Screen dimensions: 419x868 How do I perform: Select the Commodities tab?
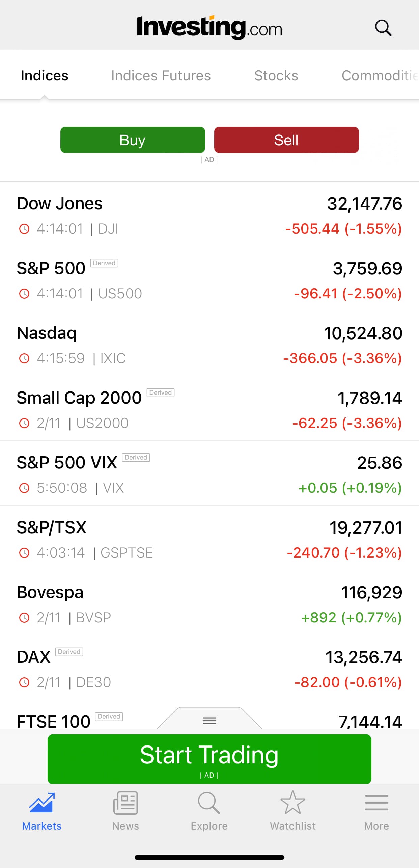pyautogui.click(x=380, y=76)
